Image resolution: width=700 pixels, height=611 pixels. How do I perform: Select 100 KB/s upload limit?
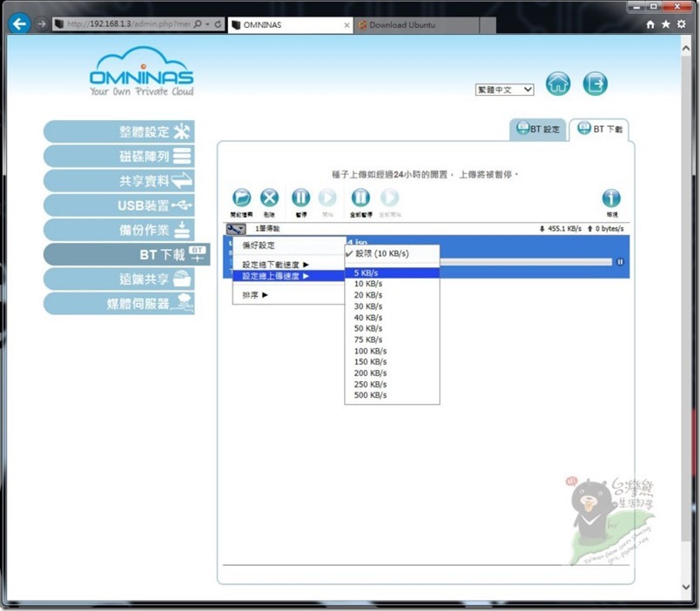click(392, 351)
